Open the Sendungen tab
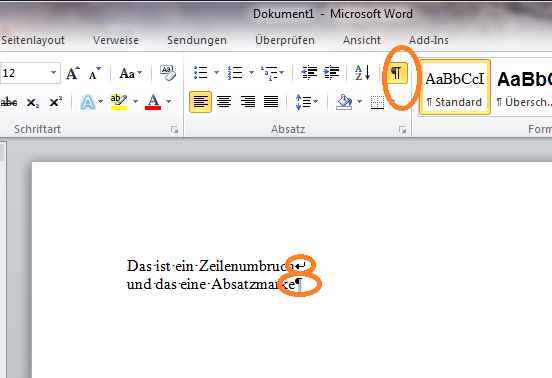 tap(197, 40)
